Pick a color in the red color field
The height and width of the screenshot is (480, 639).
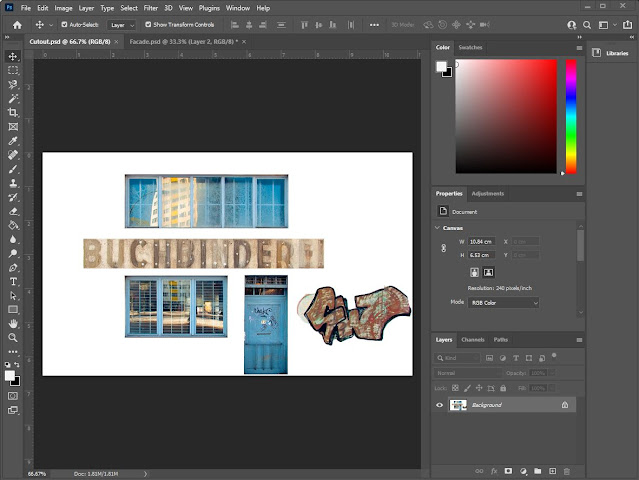pyautogui.click(x=506, y=117)
